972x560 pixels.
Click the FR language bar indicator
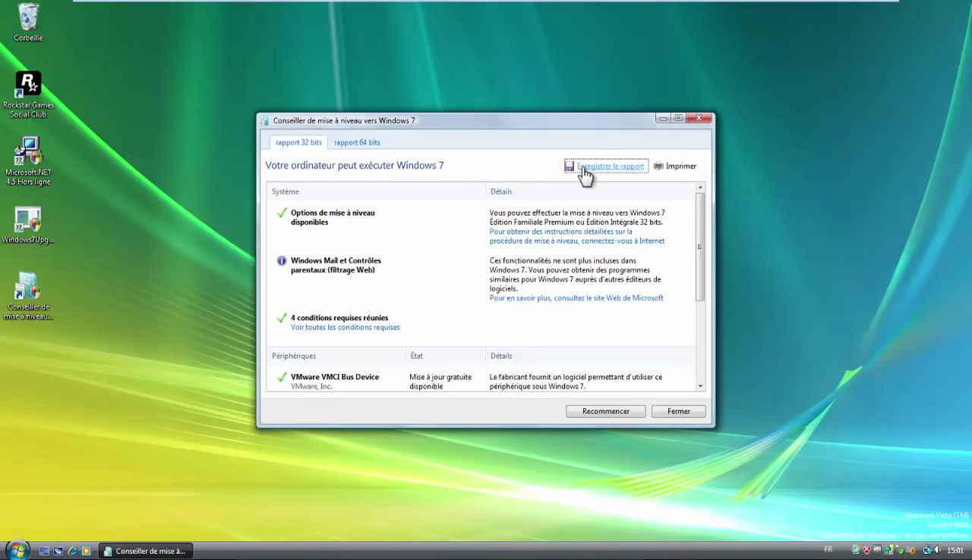[x=828, y=549]
